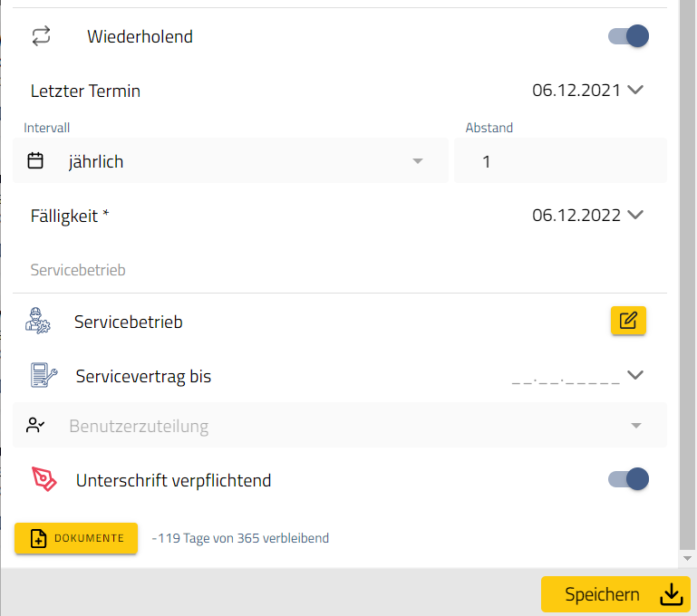The width and height of the screenshot is (697, 616).
Task: Click the calendar icon in Intervall field
Action: click(35, 161)
